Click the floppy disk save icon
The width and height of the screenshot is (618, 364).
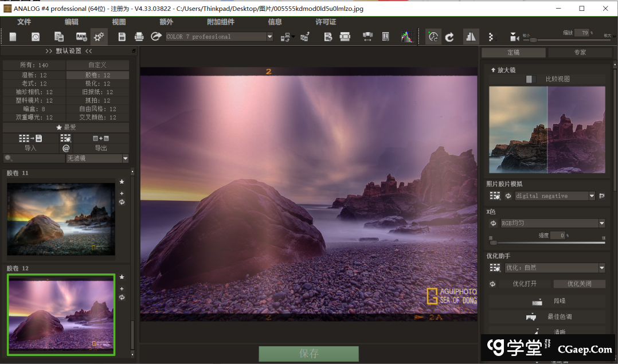122,37
